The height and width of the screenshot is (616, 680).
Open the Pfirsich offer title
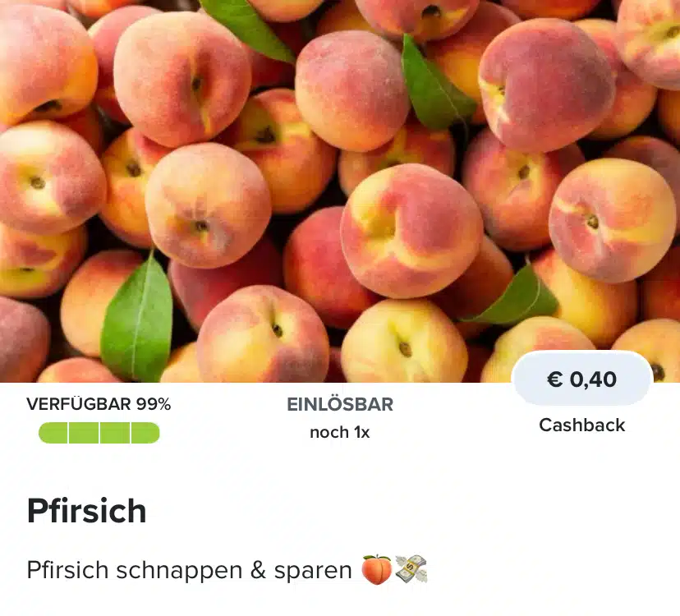point(87,511)
